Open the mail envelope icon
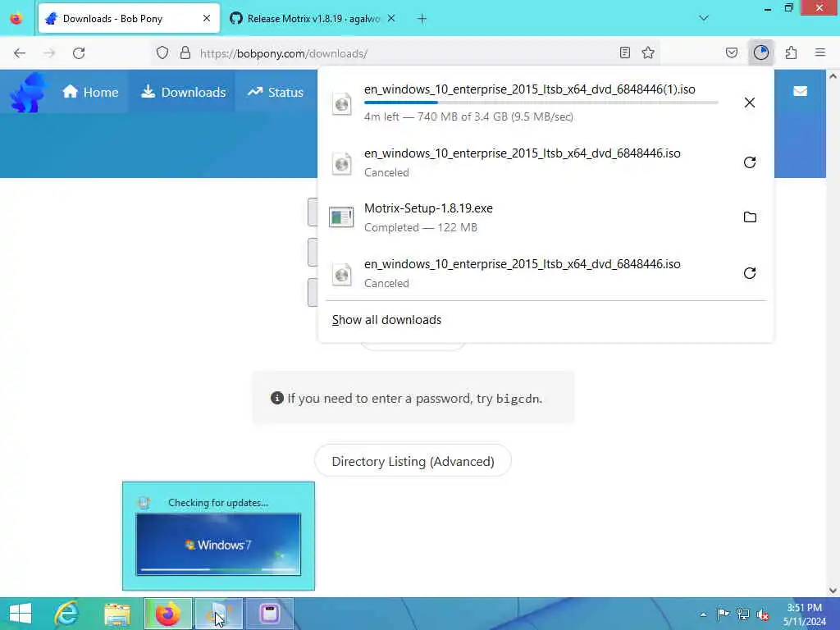840x630 pixels. click(x=801, y=92)
